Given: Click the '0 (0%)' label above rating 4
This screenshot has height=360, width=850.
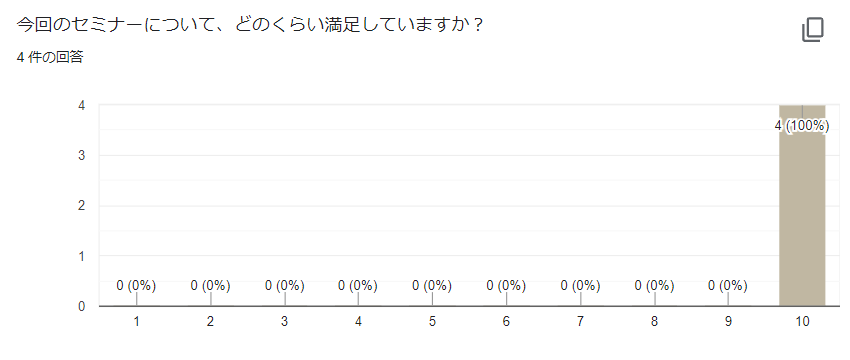Looking at the screenshot, I should click(358, 285).
